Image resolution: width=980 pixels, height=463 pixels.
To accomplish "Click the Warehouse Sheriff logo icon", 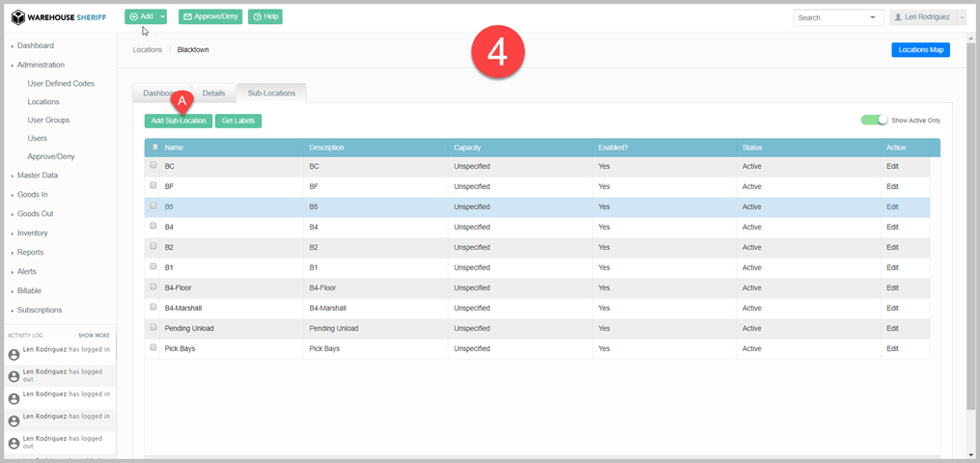I will 17,17.
